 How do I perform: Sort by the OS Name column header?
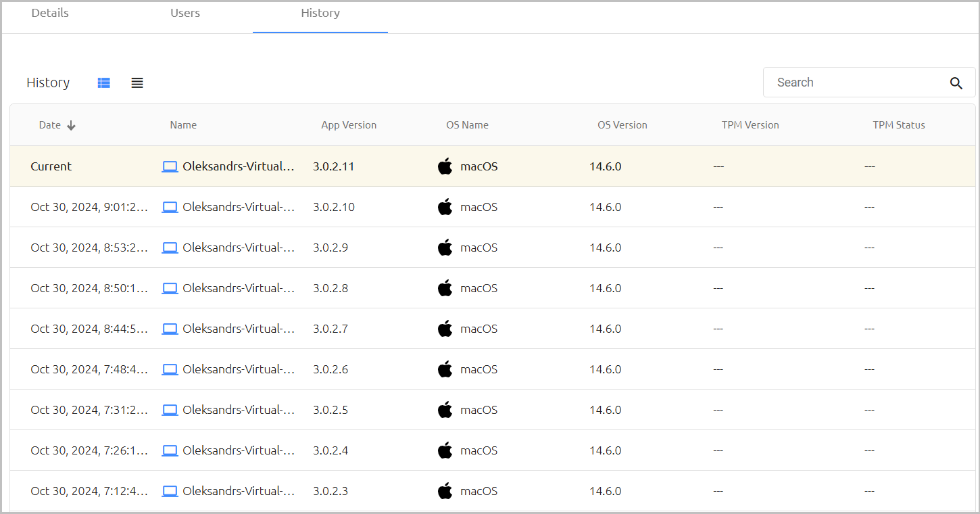point(467,125)
